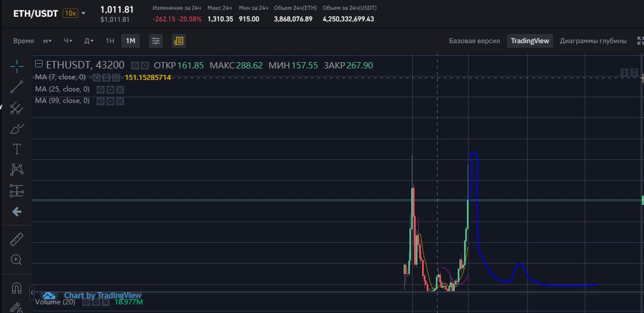Click the 10x leverage badge

click(70, 13)
